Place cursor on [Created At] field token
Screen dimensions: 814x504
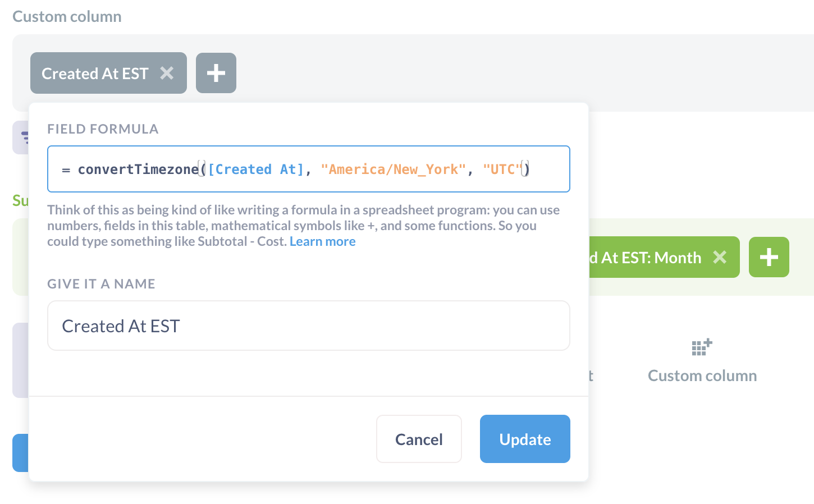click(x=256, y=169)
